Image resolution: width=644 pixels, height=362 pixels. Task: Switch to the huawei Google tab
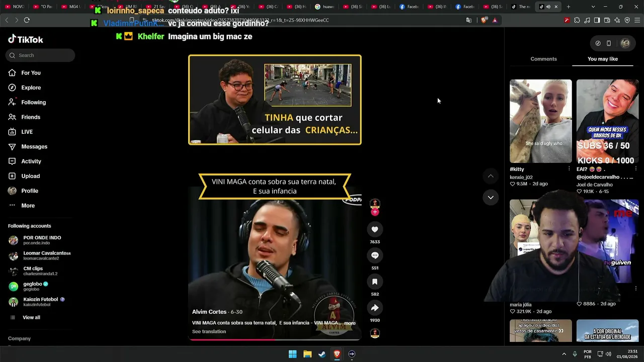click(325, 7)
